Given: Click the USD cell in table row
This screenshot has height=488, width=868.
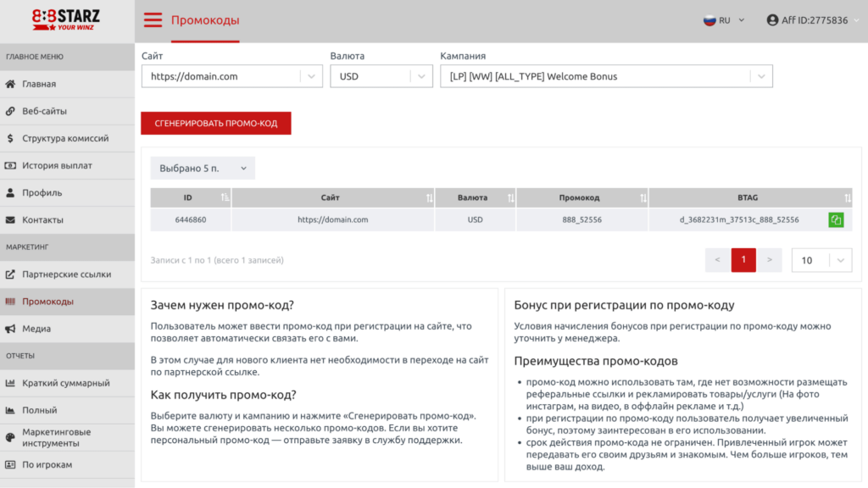Looking at the screenshot, I should (475, 219).
